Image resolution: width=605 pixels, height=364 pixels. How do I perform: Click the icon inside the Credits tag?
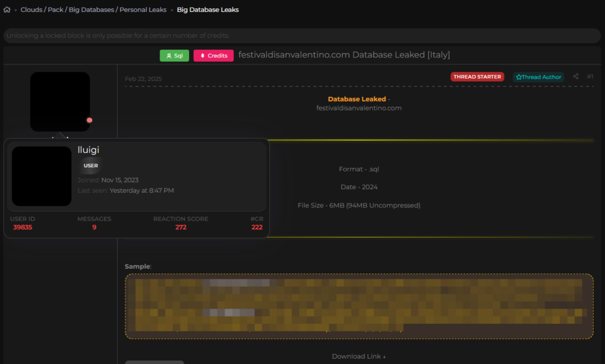tap(202, 56)
